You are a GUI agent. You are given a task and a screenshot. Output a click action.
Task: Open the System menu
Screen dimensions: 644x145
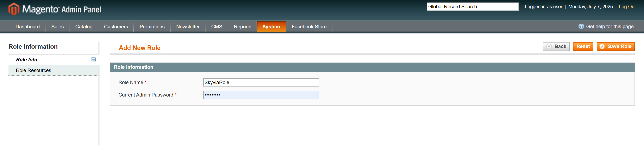coord(271,27)
